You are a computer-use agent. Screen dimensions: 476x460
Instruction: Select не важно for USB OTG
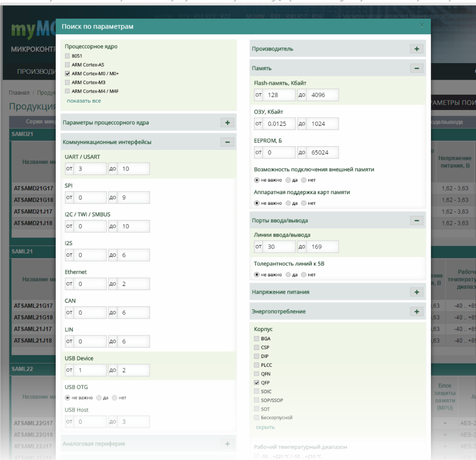68,398
